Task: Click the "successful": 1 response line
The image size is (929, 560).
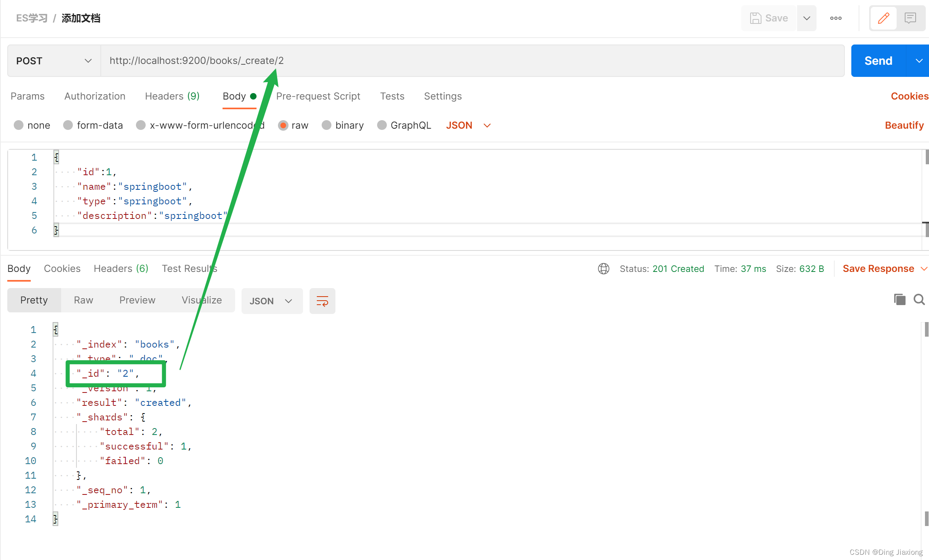Action: click(146, 446)
